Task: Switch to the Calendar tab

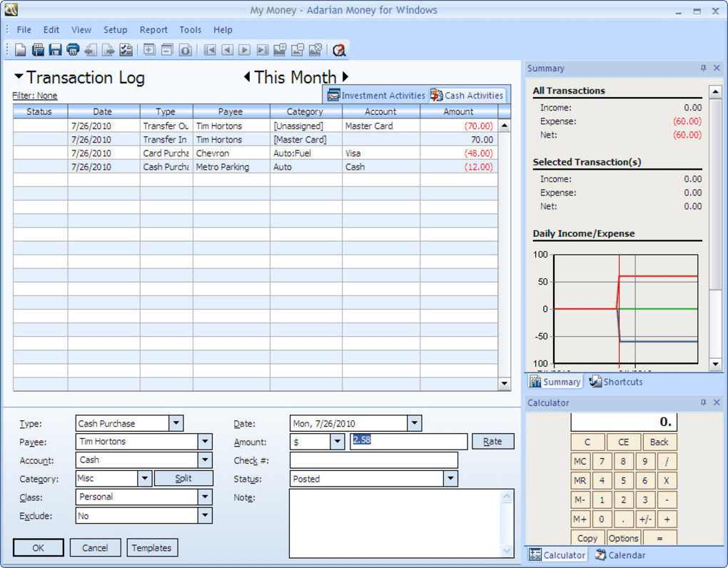Action: pyautogui.click(x=620, y=555)
